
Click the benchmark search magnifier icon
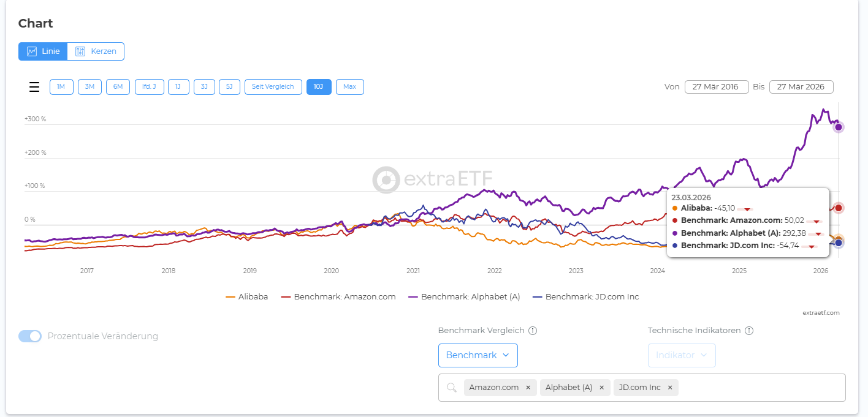pyautogui.click(x=452, y=388)
